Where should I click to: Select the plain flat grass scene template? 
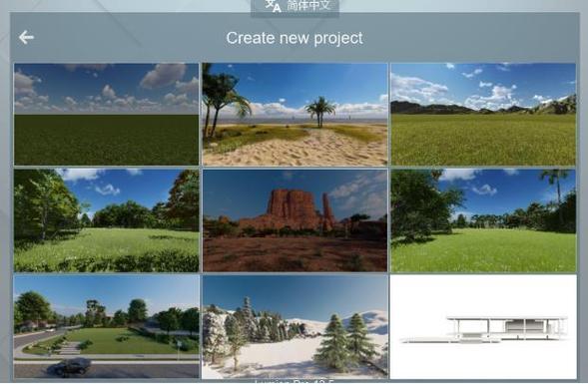click(x=107, y=115)
